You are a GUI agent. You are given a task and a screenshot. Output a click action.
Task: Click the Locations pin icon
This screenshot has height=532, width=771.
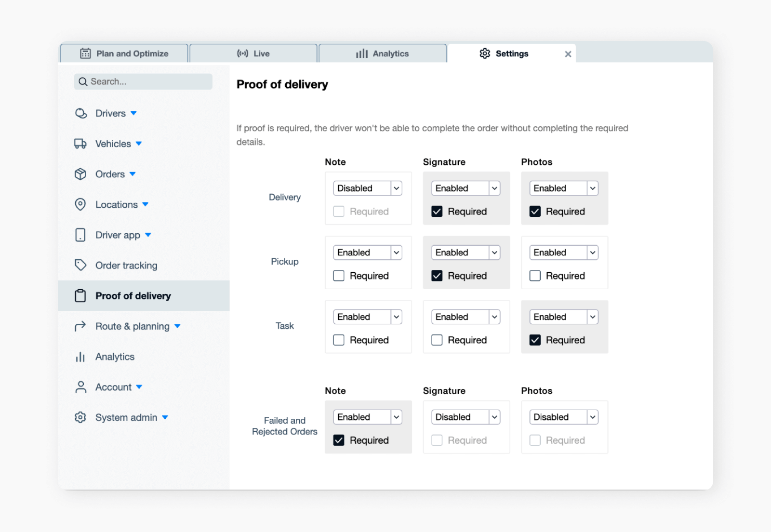81,204
